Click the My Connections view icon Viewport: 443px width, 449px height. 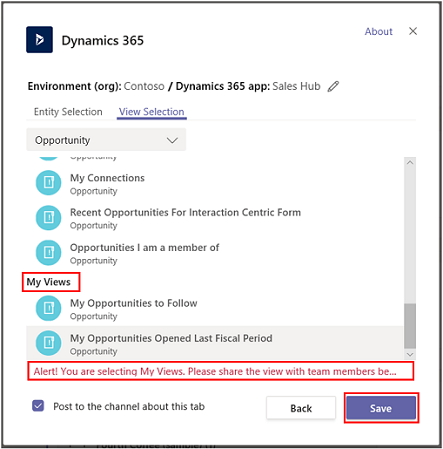tap(49, 183)
